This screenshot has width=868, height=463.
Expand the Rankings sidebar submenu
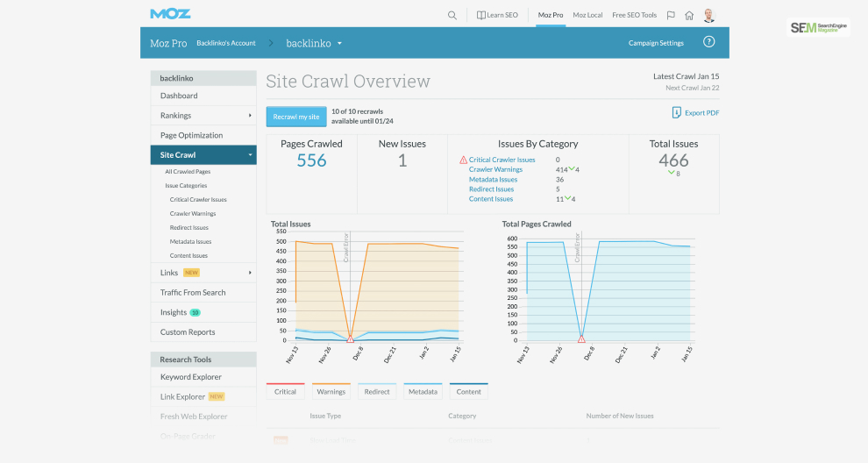[x=250, y=115]
